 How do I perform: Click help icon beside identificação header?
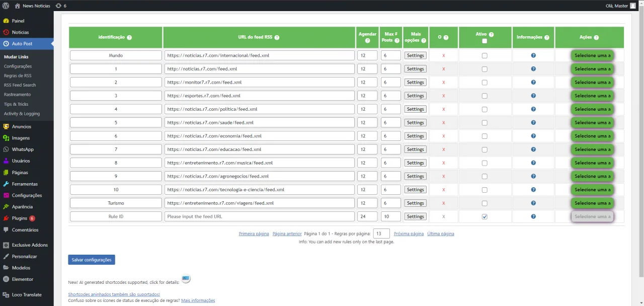(129, 38)
